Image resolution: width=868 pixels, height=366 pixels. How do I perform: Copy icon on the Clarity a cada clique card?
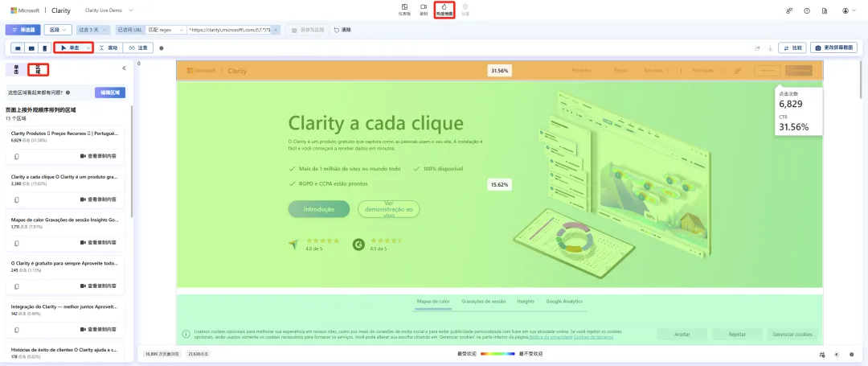point(17,199)
